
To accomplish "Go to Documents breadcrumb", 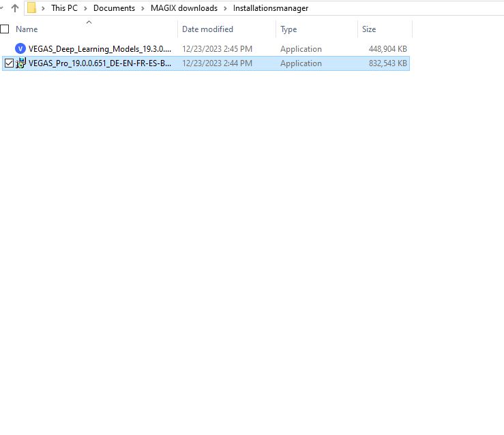I will click(114, 8).
